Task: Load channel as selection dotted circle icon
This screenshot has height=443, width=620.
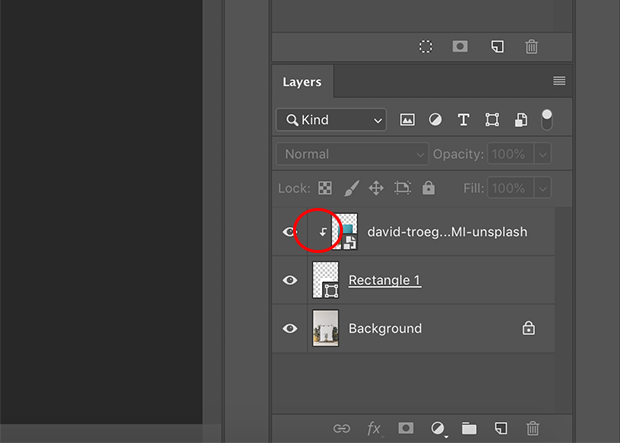Action: (425, 47)
